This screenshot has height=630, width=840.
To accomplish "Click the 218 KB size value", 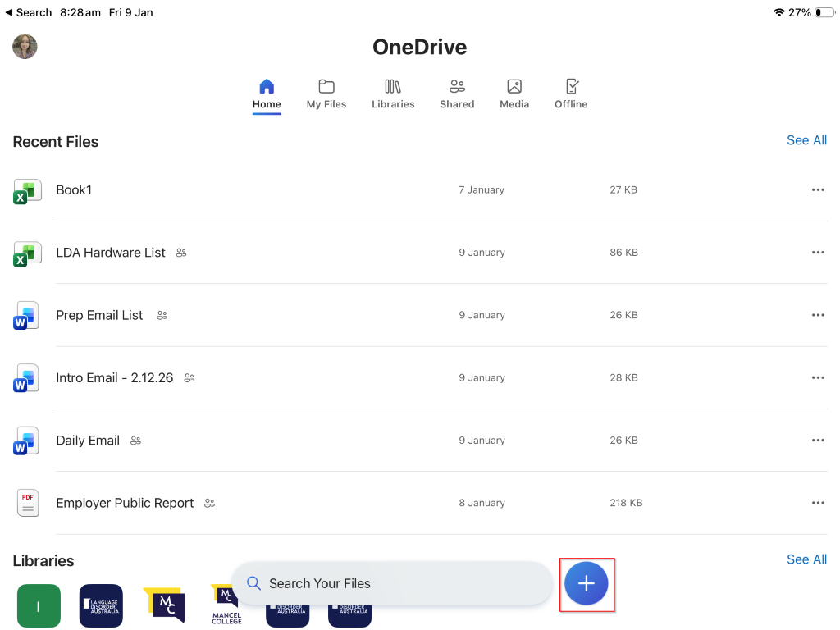I will (x=626, y=503).
